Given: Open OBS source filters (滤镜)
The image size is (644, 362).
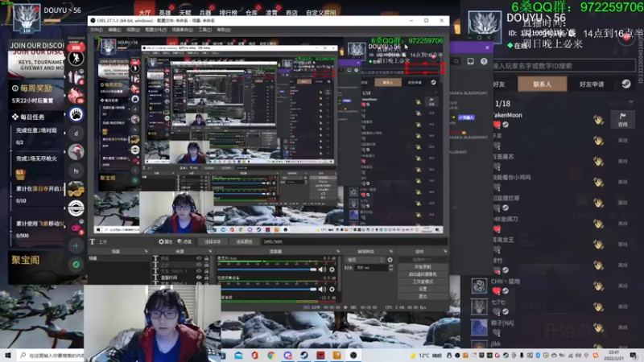Looking at the screenshot, I should tap(184, 242).
